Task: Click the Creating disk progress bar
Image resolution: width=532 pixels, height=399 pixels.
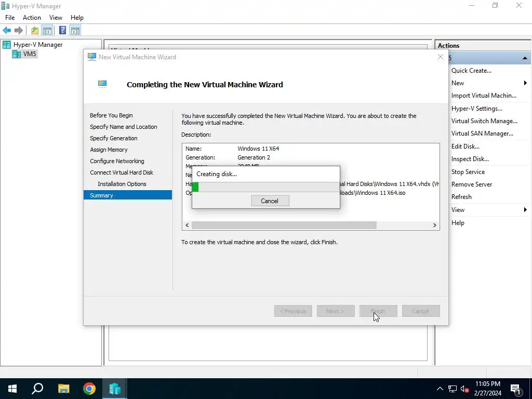Action: [265, 187]
